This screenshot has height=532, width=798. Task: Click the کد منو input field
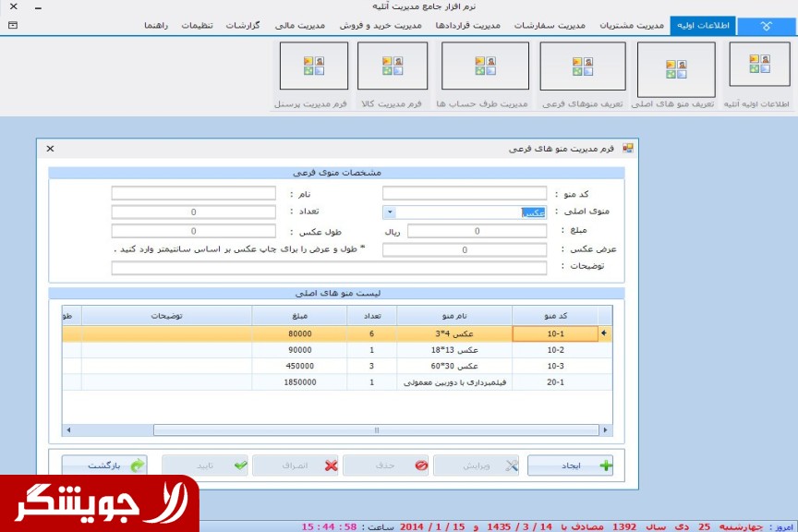[465, 194]
